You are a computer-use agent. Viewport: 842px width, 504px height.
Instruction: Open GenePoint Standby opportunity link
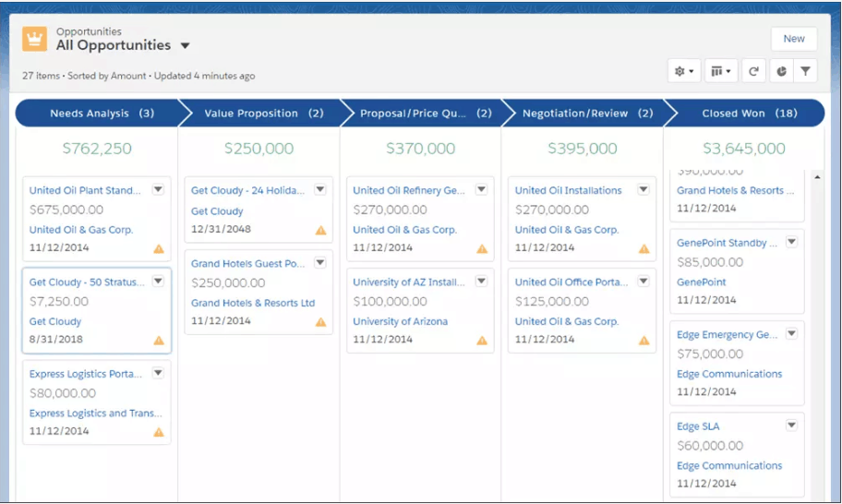click(727, 243)
